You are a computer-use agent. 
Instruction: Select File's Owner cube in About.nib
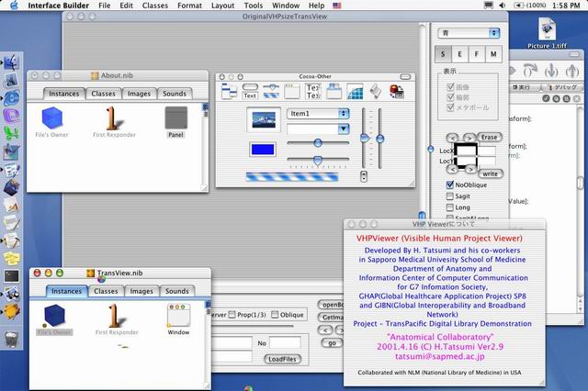51,118
